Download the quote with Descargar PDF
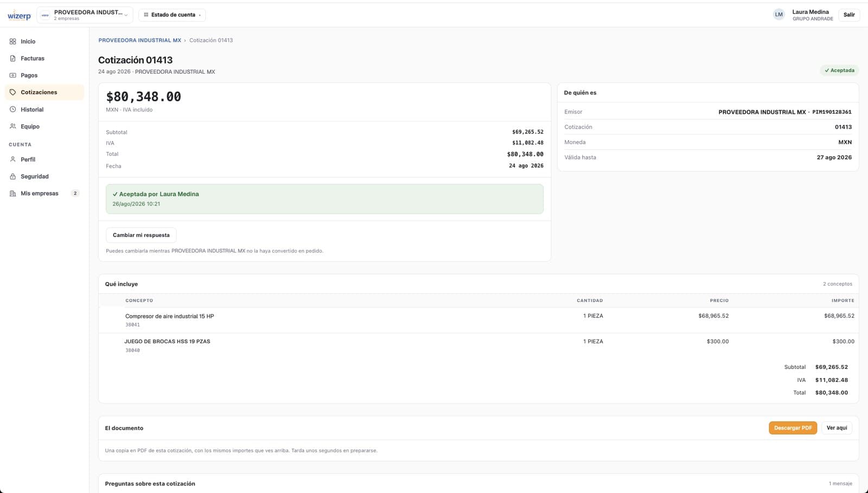This screenshot has height=493, width=868. (793, 428)
